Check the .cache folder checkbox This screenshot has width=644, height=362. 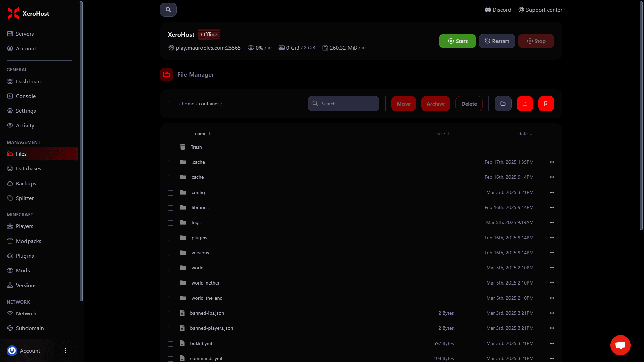(171, 162)
